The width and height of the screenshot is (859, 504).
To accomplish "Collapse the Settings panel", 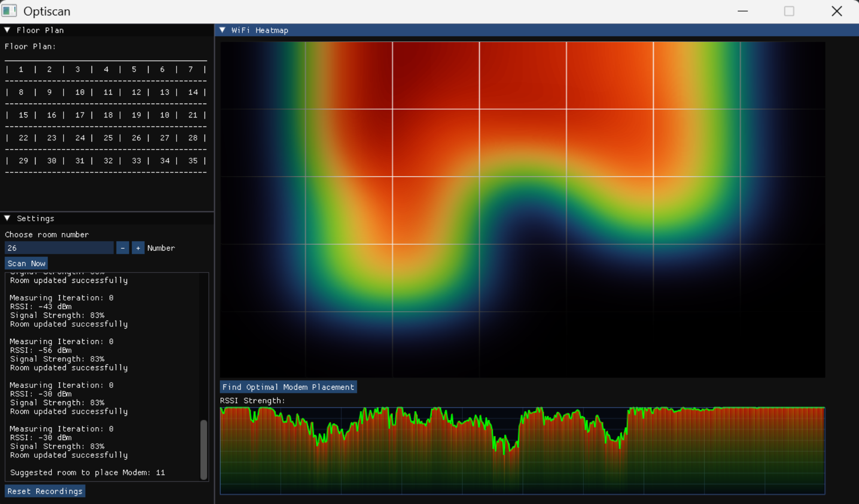I will (7, 218).
